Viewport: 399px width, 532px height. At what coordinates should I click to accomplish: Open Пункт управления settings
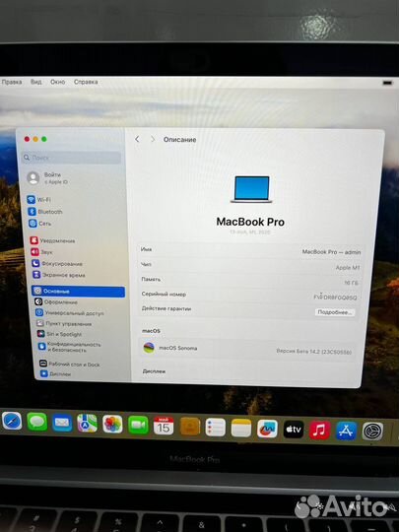(x=64, y=323)
